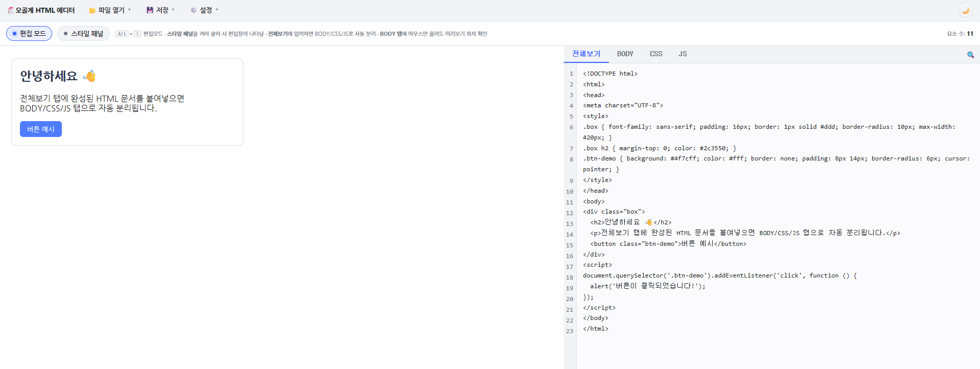
Task: Click the Alt key badge in the hint bar
Action: (x=122, y=34)
